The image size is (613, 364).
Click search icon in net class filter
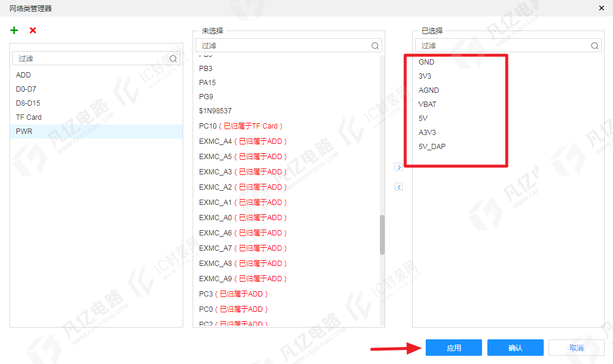pos(173,59)
